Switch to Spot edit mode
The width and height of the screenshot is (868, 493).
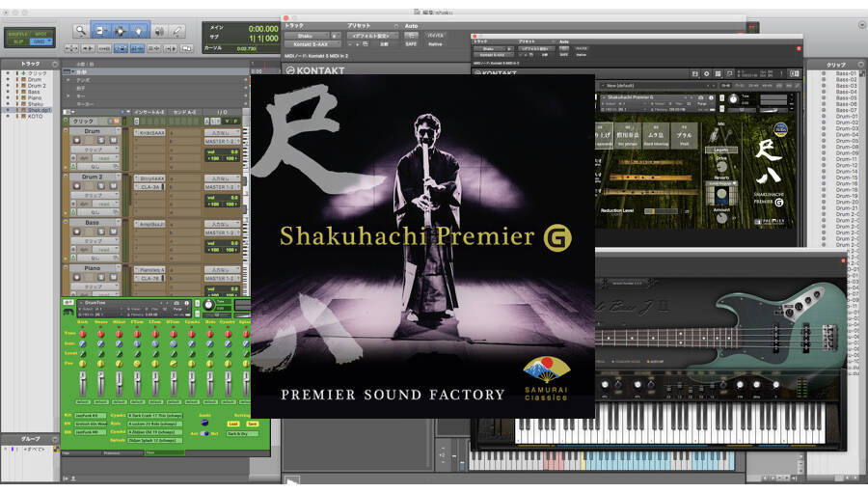41,34
